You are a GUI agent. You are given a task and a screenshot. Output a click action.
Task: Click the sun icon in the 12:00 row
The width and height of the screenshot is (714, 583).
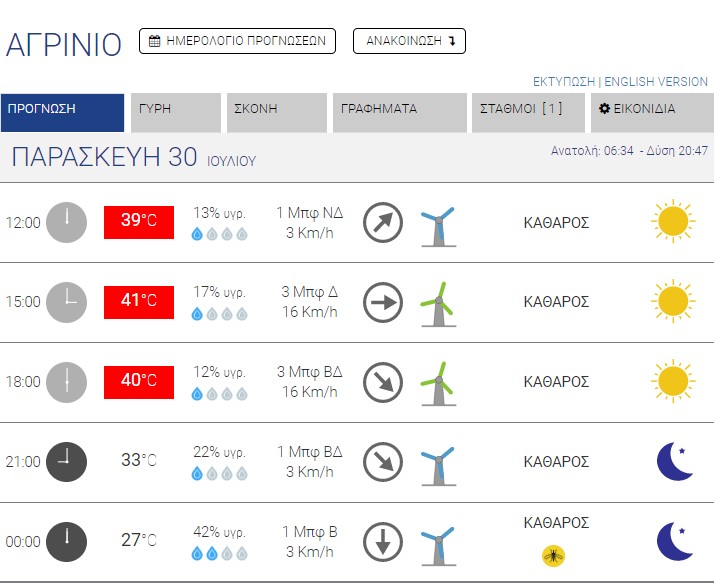pyautogui.click(x=673, y=221)
